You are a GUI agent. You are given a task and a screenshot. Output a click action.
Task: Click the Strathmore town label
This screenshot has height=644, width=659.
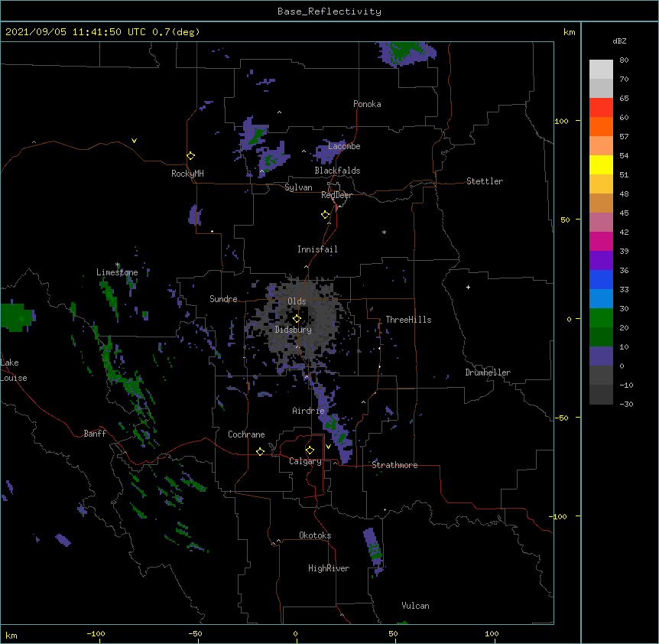pos(394,465)
